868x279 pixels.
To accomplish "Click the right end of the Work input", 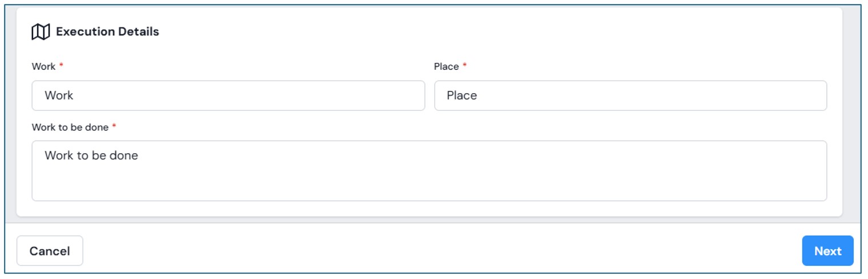I will click(x=414, y=95).
